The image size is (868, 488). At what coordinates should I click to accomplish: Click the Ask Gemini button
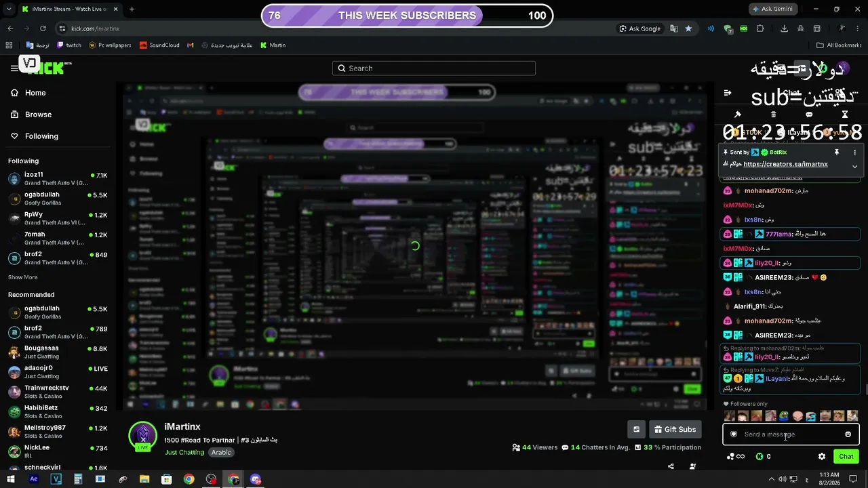pos(772,9)
